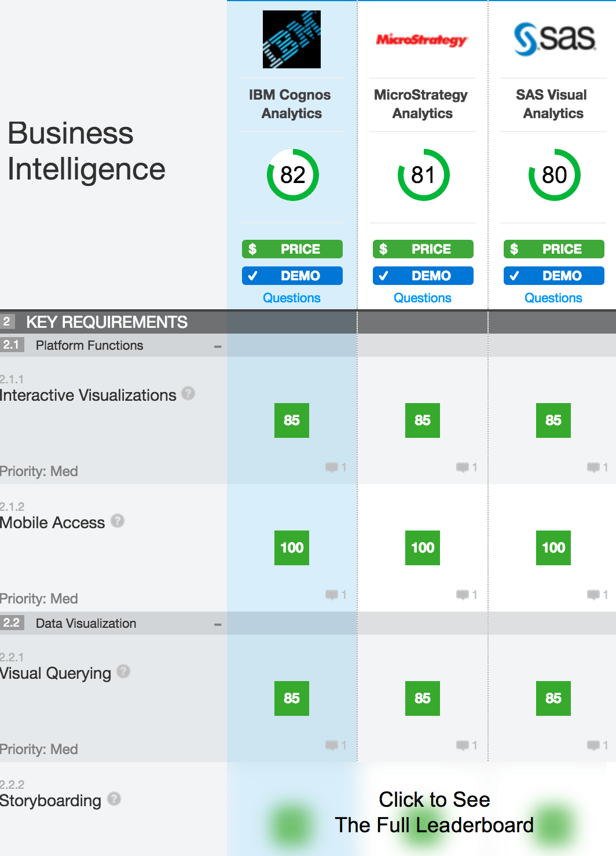Click the DEMO button for SAS Visual Analytics
Image resolution: width=616 pixels, height=856 pixels.
pos(553,276)
